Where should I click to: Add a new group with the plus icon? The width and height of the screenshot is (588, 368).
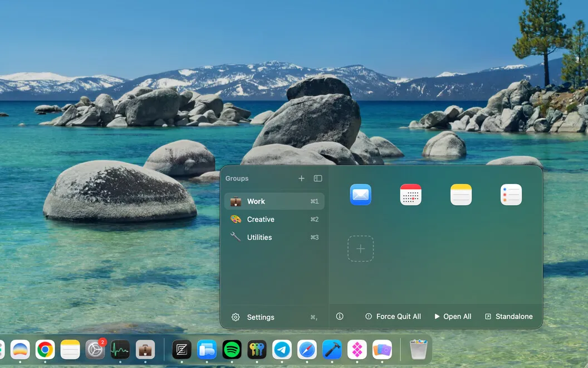(301, 178)
